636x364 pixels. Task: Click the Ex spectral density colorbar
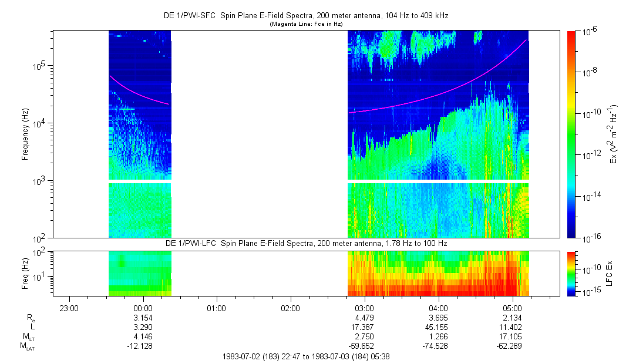[x=572, y=134]
